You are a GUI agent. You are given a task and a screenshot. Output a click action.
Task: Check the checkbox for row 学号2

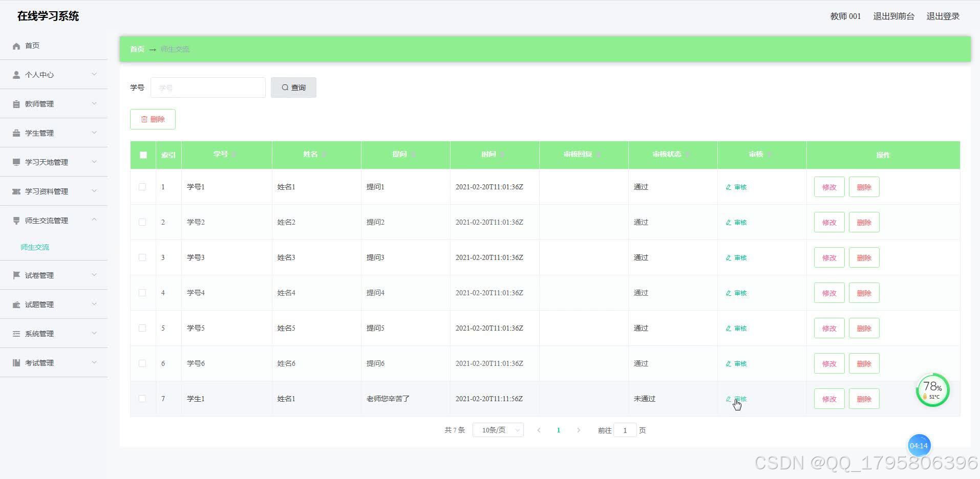pos(142,222)
